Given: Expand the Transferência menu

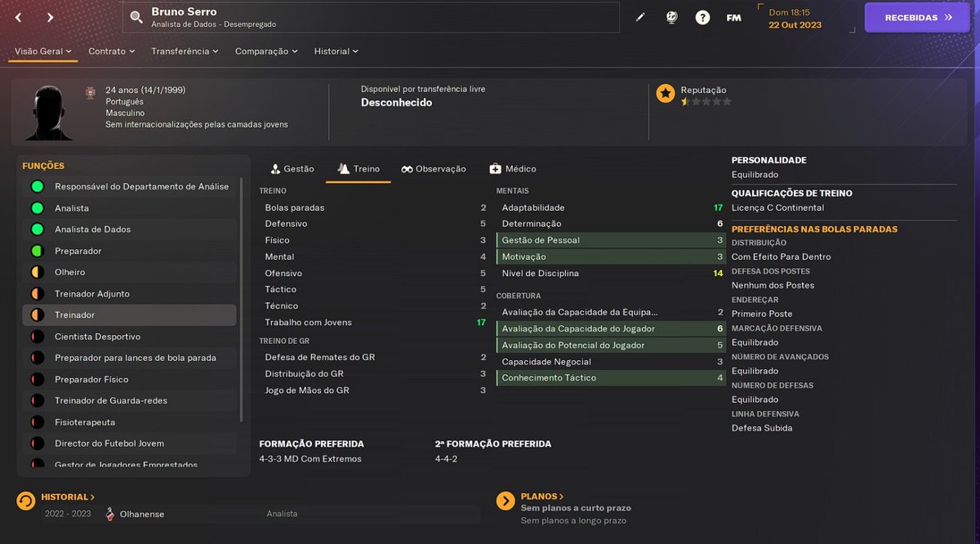Looking at the screenshot, I should pos(185,51).
